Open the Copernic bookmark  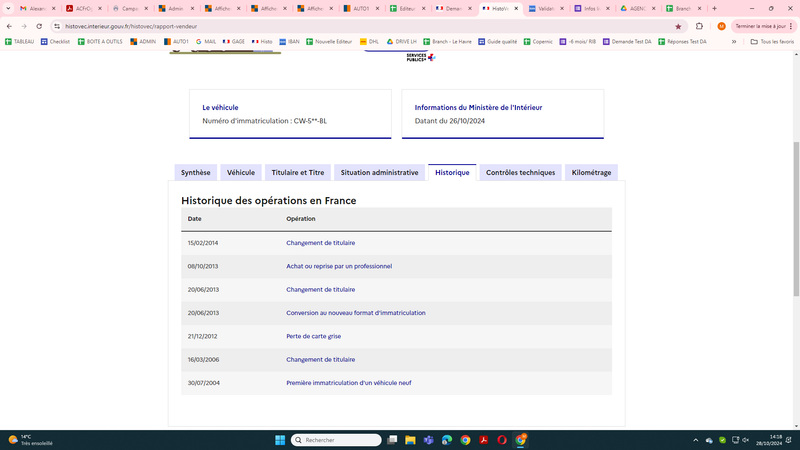[x=538, y=42]
